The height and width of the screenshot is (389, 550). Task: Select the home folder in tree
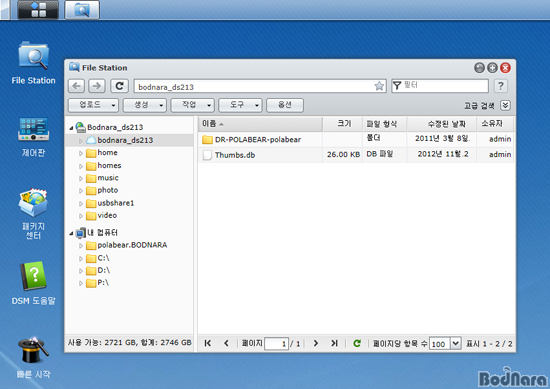click(x=107, y=153)
